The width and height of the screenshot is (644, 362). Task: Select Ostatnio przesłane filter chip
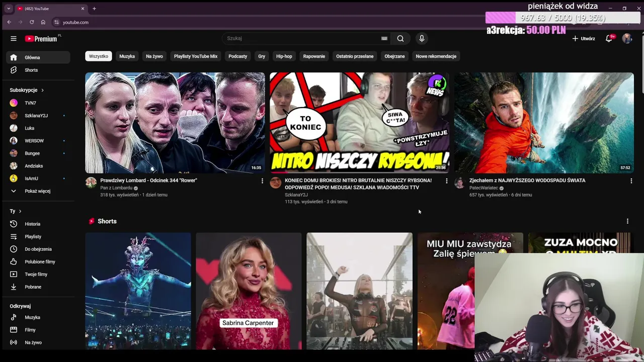coord(355,56)
